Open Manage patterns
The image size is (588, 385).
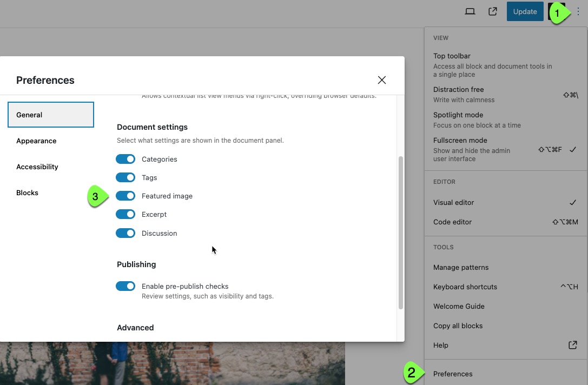coord(506,267)
